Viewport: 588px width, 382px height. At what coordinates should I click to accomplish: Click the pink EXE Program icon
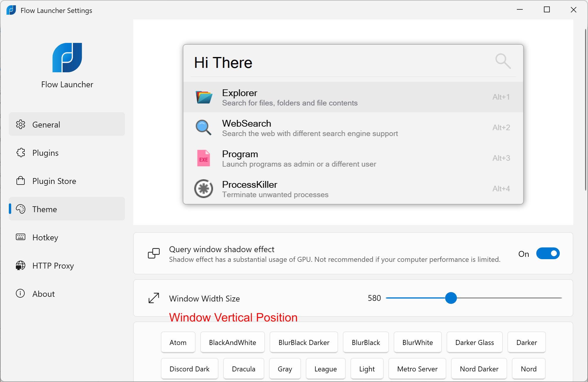point(203,158)
